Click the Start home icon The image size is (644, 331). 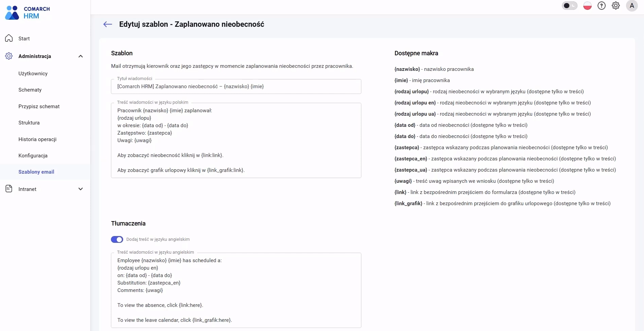tap(9, 38)
